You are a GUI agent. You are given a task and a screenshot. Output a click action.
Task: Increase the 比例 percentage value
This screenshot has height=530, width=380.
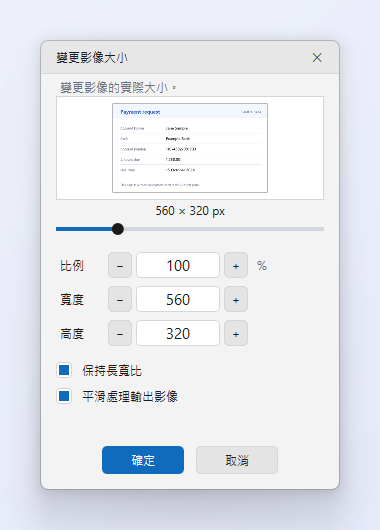point(236,265)
